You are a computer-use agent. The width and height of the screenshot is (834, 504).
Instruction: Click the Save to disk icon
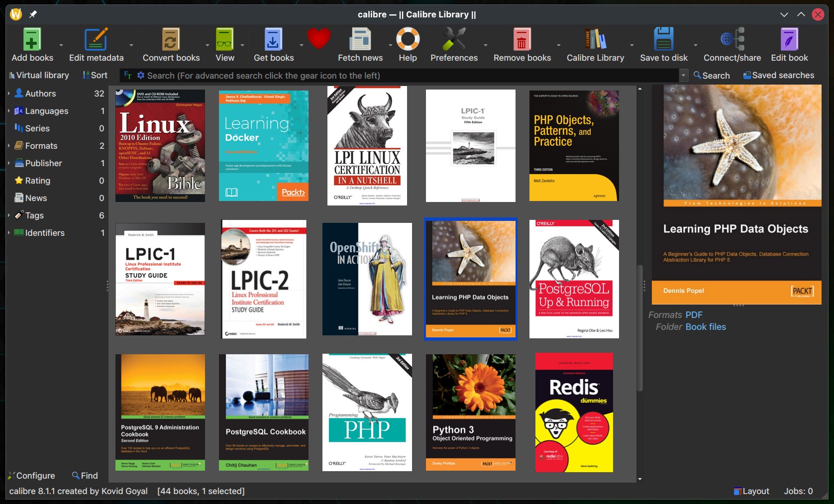664,39
